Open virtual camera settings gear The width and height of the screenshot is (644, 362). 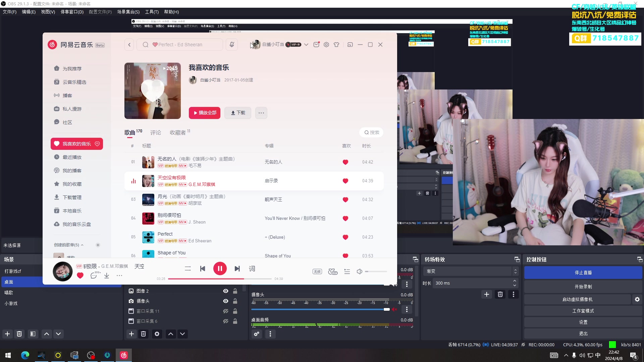pyautogui.click(x=637, y=299)
